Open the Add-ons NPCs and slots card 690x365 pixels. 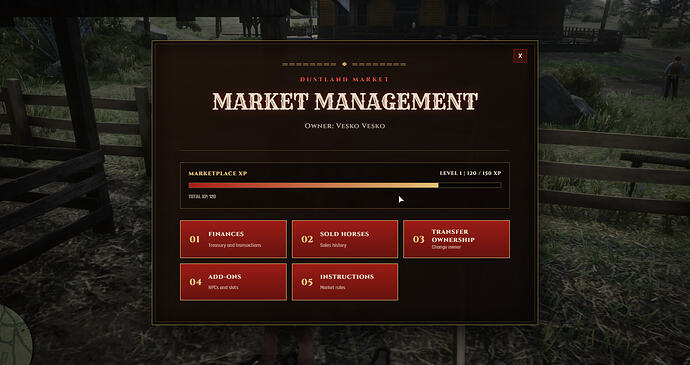pyautogui.click(x=233, y=282)
